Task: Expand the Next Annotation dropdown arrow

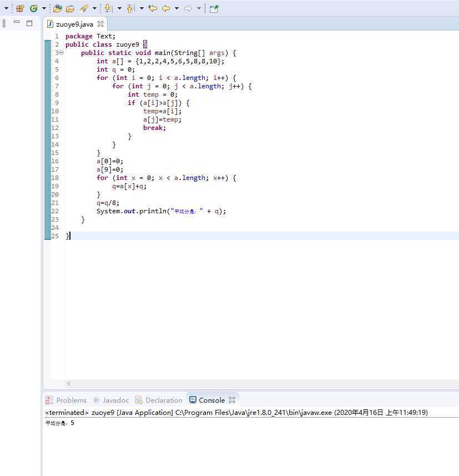Action: [119, 8]
